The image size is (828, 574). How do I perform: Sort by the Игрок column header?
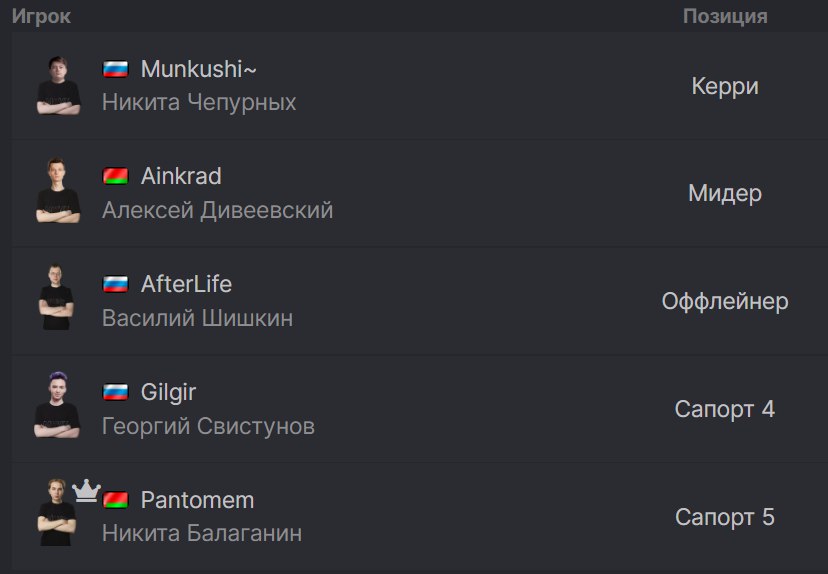click(41, 16)
